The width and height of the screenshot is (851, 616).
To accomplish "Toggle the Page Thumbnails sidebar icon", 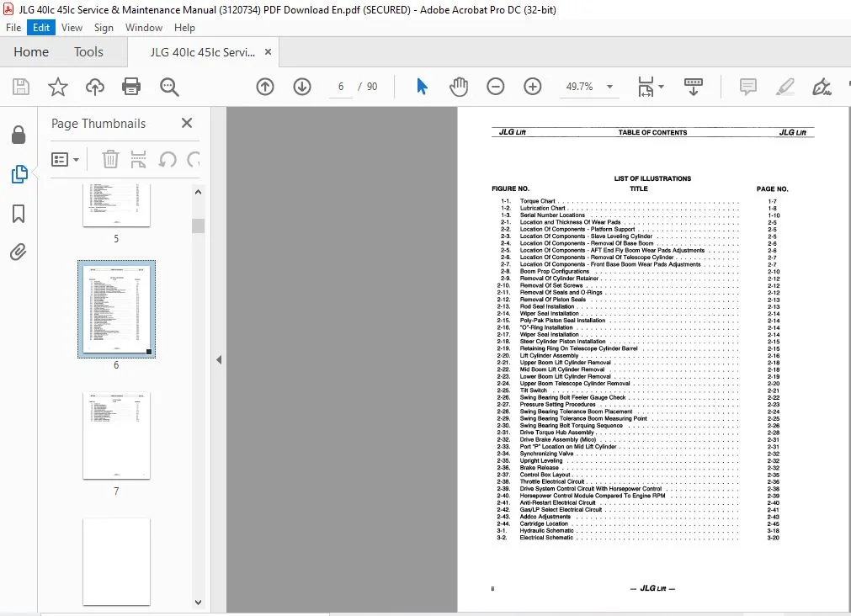I will [19, 174].
